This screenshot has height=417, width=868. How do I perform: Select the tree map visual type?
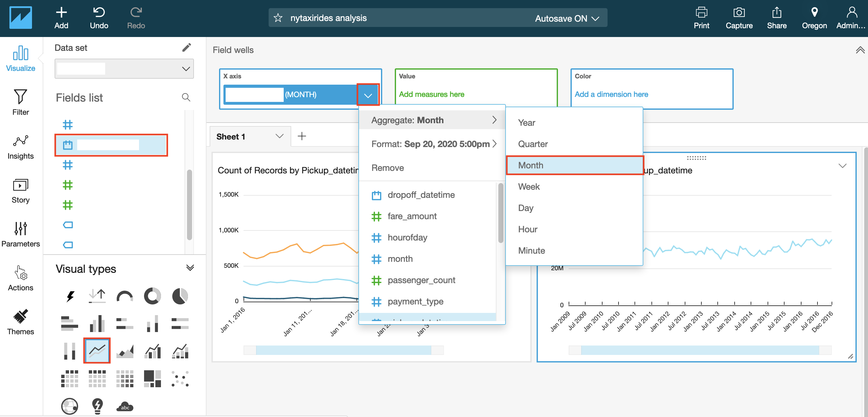click(x=152, y=379)
